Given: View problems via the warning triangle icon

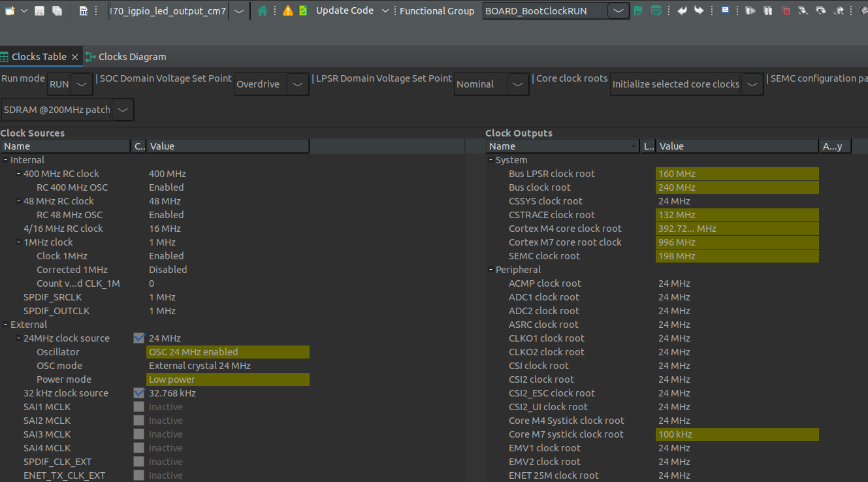Looking at the screenshot, I should click(x=287, y=10).
